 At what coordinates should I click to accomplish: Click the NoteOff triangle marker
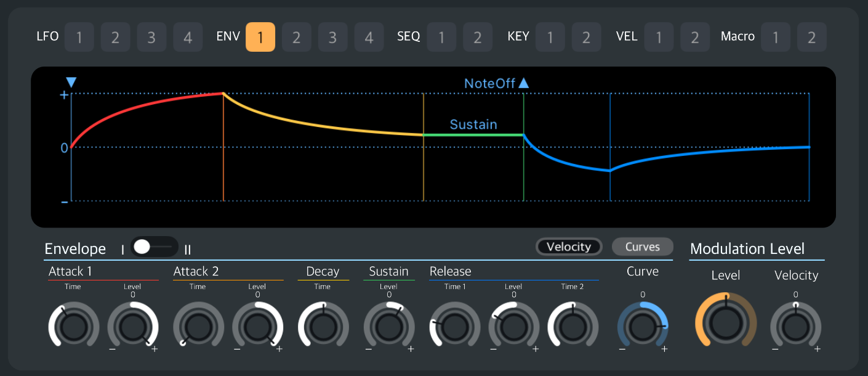point(524,83)
